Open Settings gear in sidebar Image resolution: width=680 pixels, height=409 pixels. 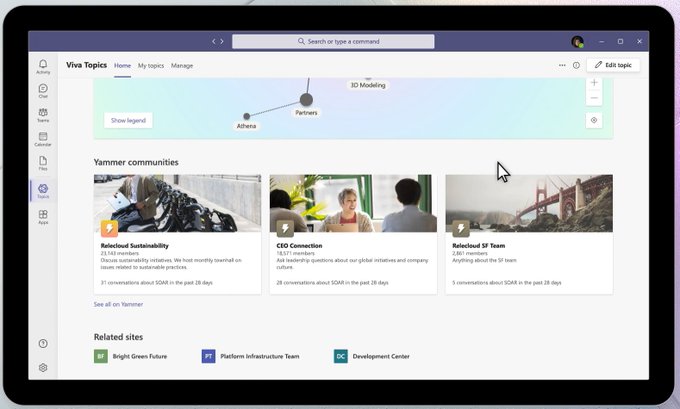click(43, 367)
